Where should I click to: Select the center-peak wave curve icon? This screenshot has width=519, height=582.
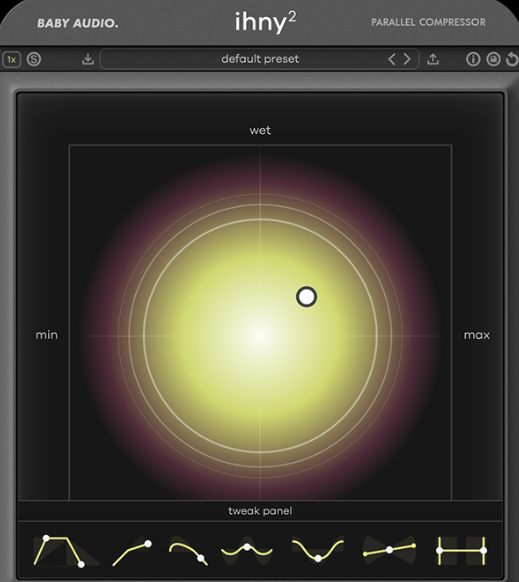(x=247, y=551)
